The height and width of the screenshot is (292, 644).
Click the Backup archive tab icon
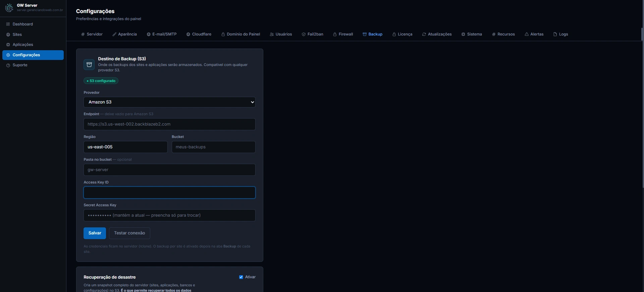365,34
